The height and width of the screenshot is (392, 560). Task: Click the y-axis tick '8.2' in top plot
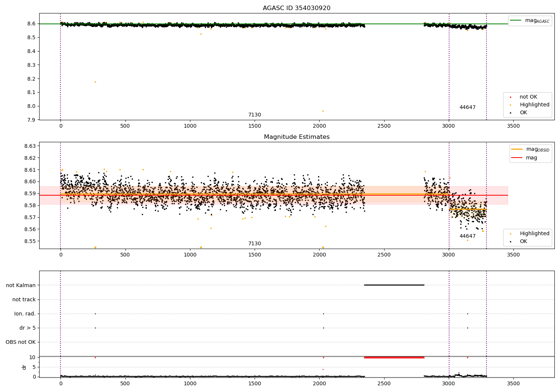(31, 79)
